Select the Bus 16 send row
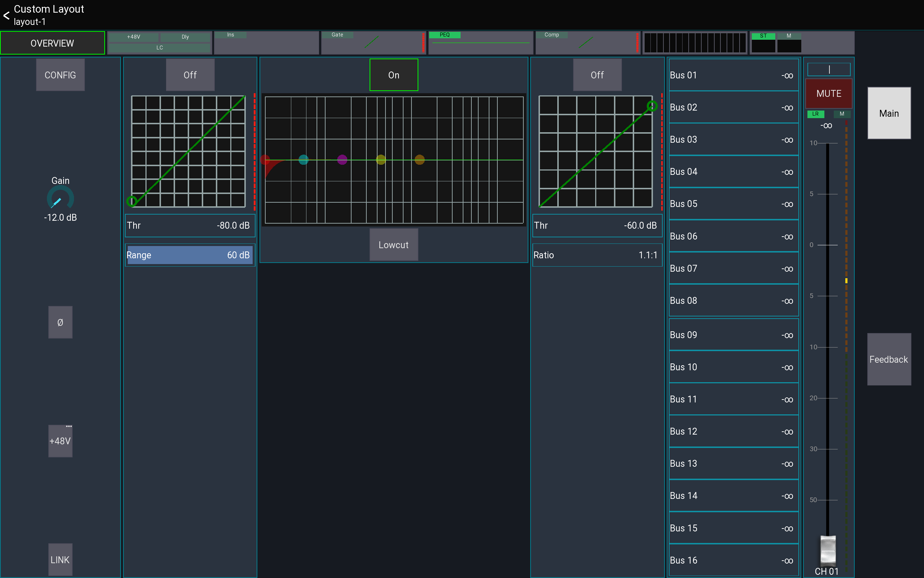The image size is (924, 578). (x=733, y=560)
